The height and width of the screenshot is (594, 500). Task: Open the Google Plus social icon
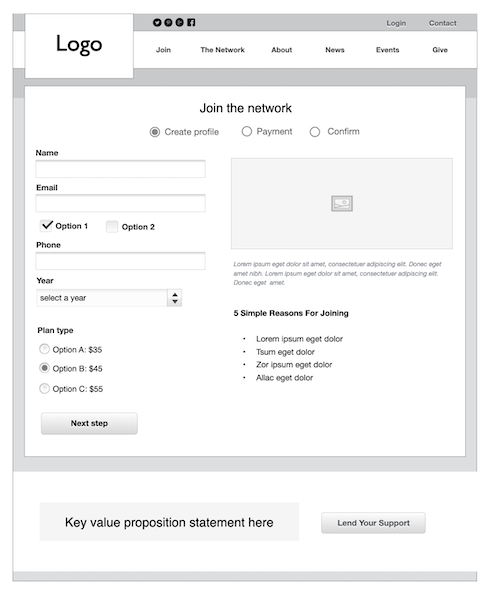click(x=180, y=22)
